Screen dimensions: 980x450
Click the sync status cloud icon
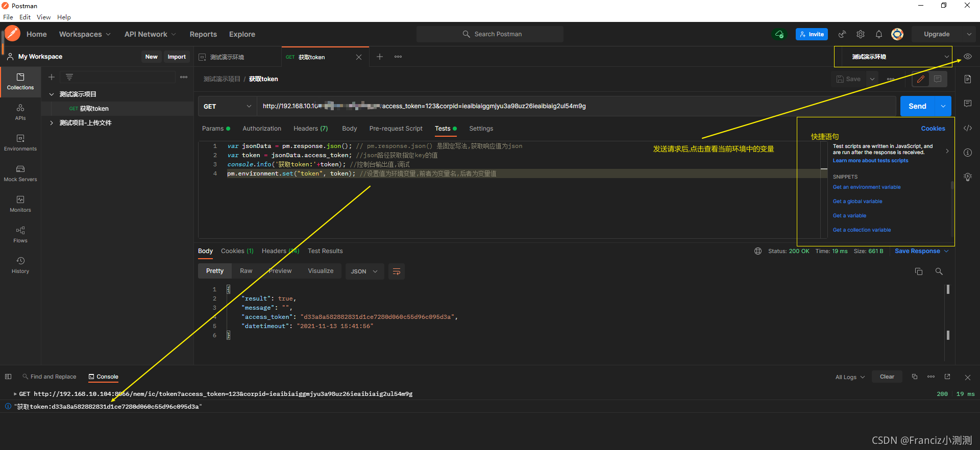[779, 34]
